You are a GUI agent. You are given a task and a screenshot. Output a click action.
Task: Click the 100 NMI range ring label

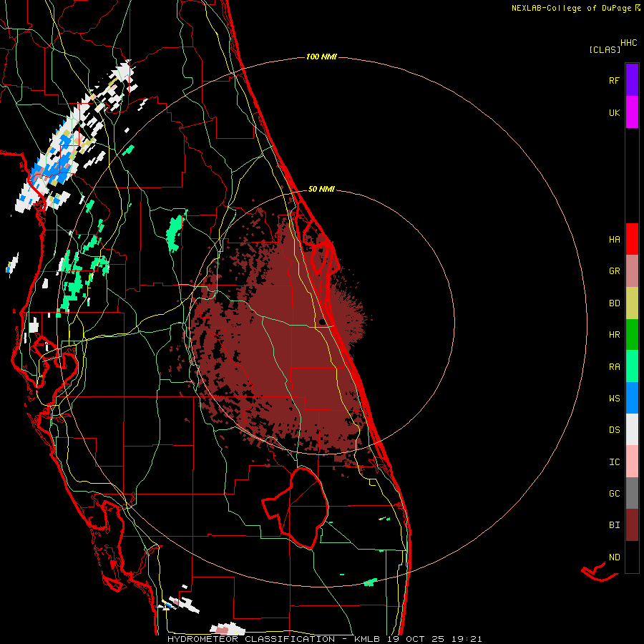coord(321,57)
